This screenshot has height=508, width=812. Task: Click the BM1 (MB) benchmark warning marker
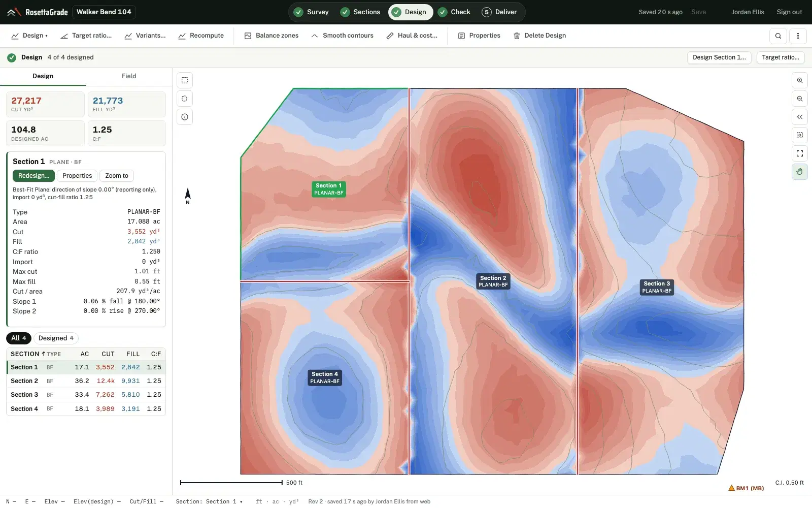point(746,488)
